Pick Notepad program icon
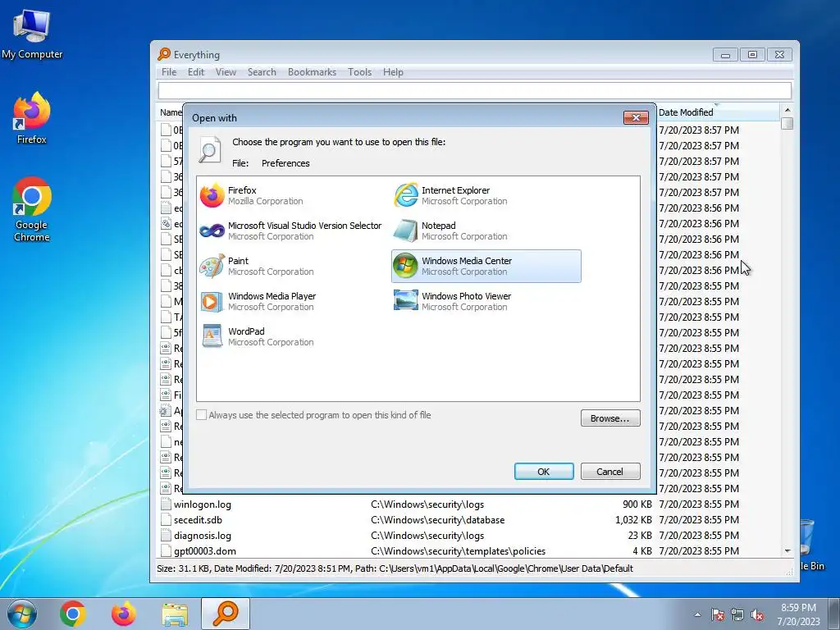 (405, 231)
